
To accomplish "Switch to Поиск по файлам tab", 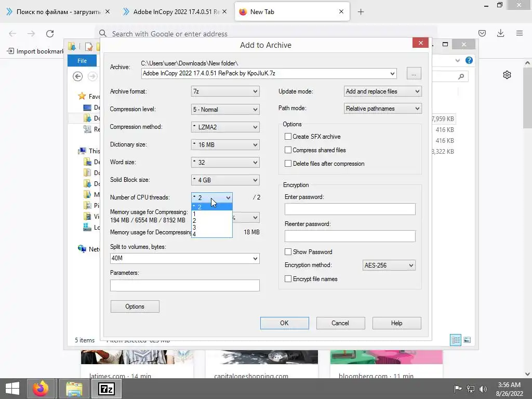I will coord(58,11).
